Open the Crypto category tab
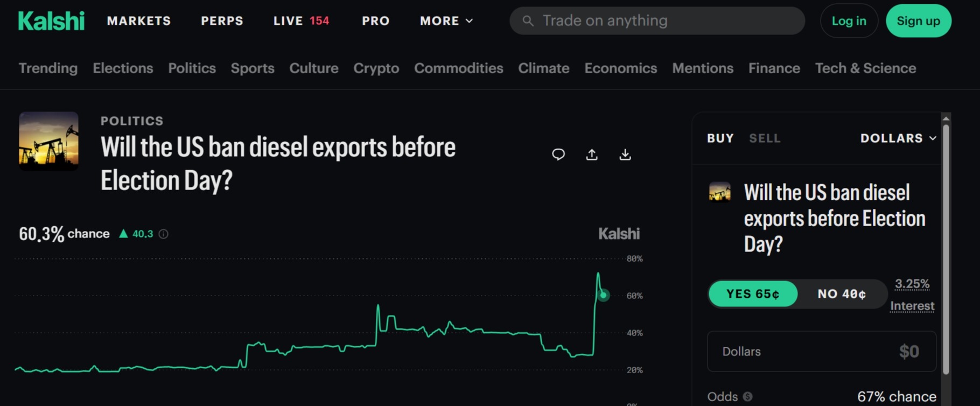The height and width of the screenshot is (406, 980). tap(376, 68)
